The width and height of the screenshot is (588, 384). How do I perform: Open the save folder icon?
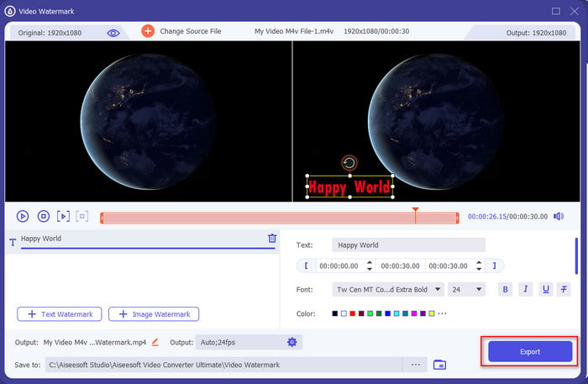[x=439, y=365]
